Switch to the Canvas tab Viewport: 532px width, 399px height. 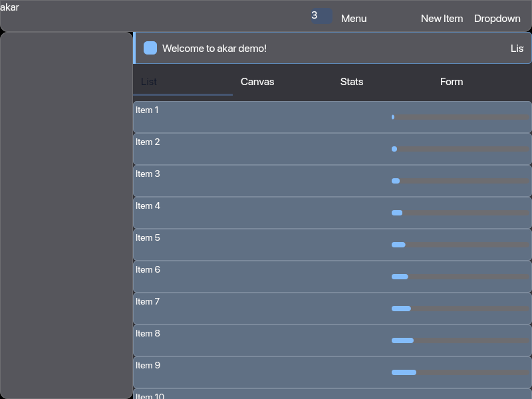coord(283,82)
